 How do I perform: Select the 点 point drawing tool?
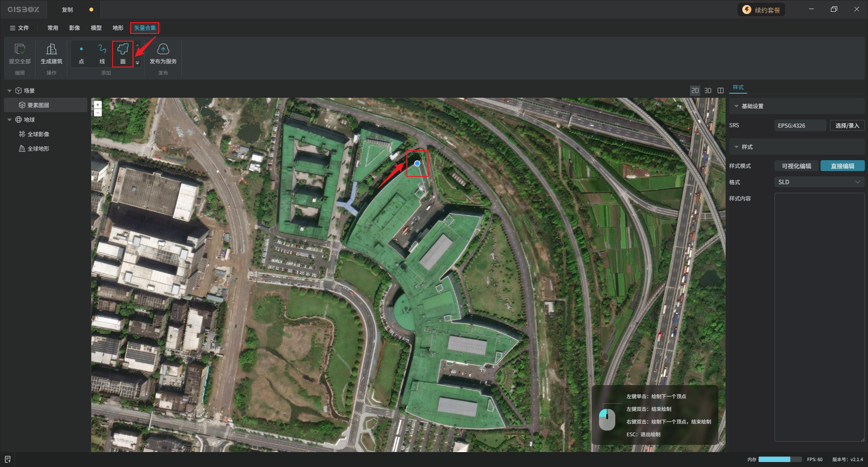(81, 53)
